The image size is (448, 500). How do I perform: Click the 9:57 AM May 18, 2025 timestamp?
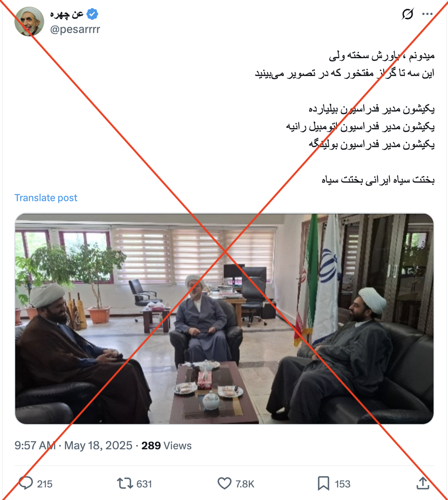[73, 445]
